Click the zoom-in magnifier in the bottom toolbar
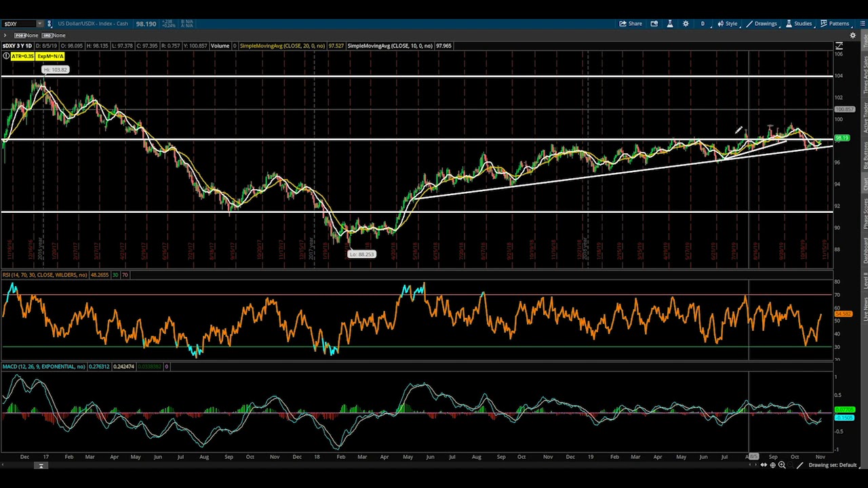 (782, 465)
